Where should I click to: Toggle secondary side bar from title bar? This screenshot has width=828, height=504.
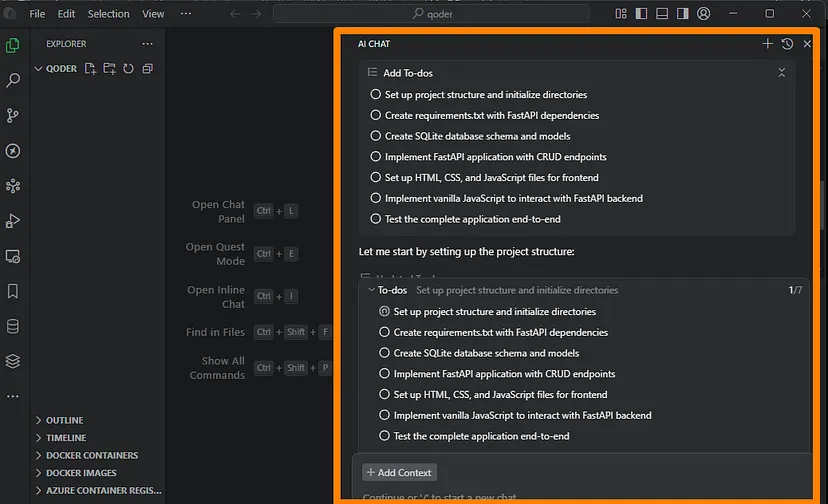[683, 14]
